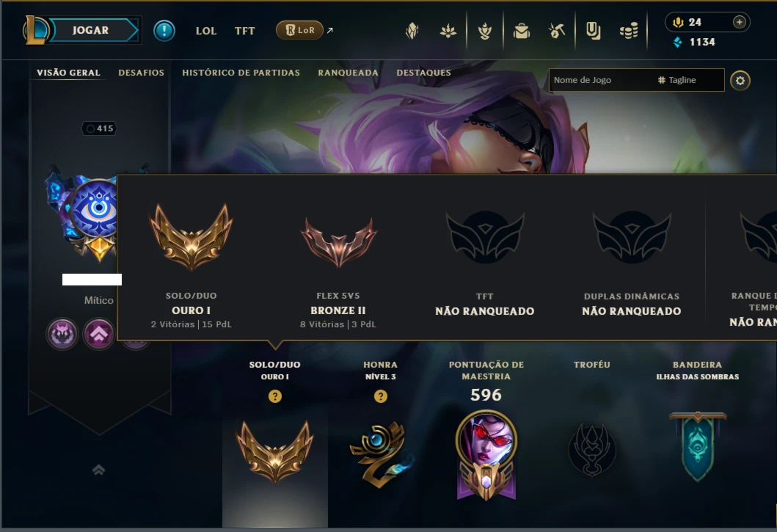777x532 pixels.
Task: Select the Ilhas das Sombras banner
Action: point(698,446)
